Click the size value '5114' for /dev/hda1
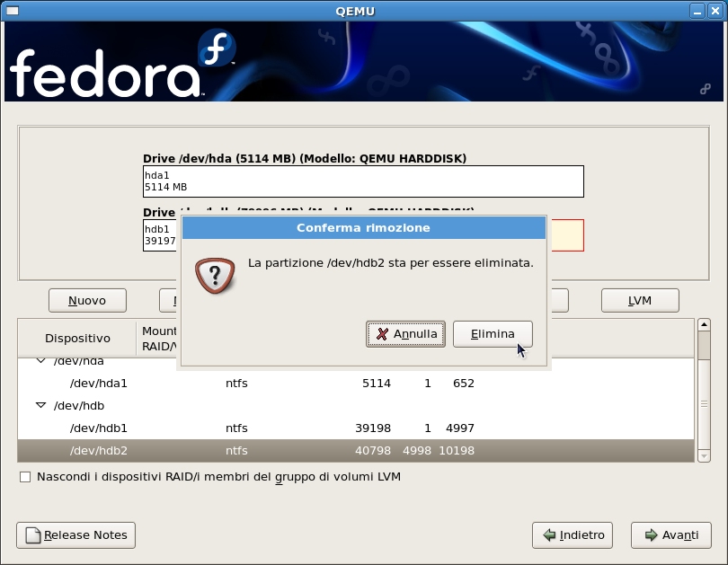This screenshot has height=565, width=728. (x=376, y=384)
